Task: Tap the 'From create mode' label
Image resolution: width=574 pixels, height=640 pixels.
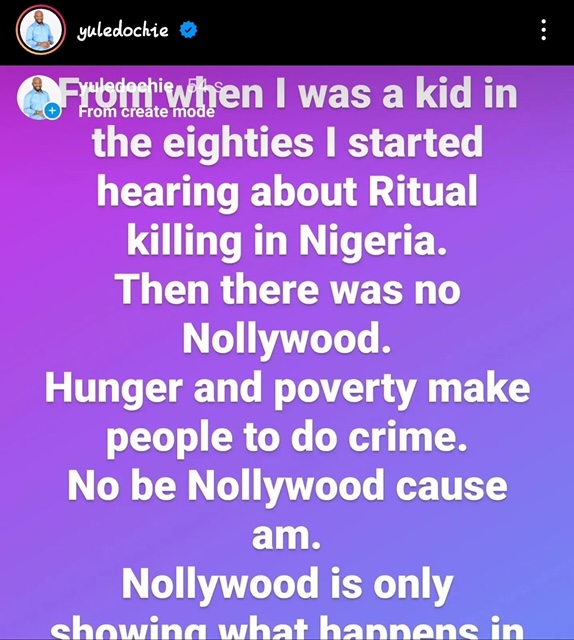Action: pos(146,111)
